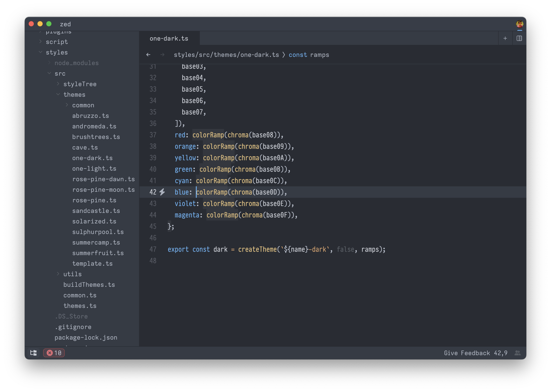Split the editor pane with split icon
The image size is (551, 392).
[519, 38]
